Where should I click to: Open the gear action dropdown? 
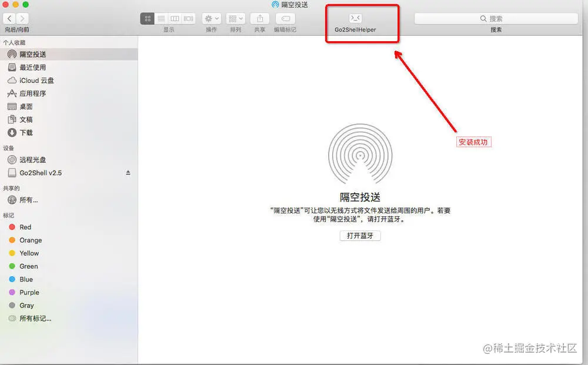212,18
